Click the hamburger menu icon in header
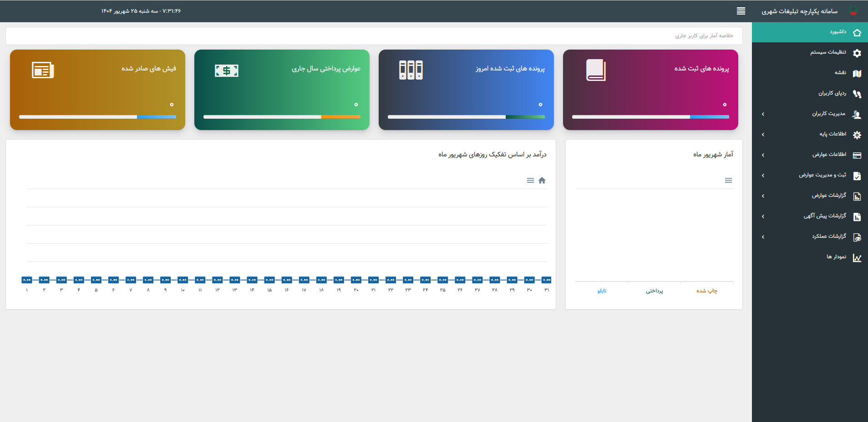 (x=741, y=11)
